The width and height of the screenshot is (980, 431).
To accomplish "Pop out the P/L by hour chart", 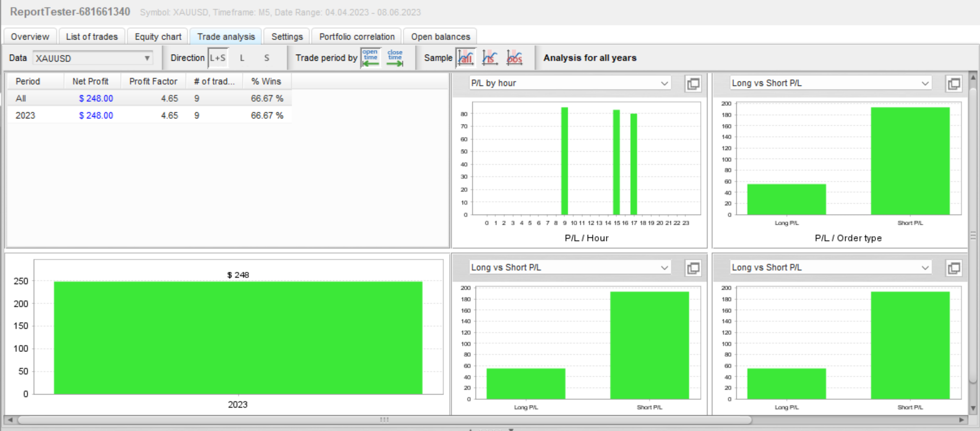I will [693, 84].
